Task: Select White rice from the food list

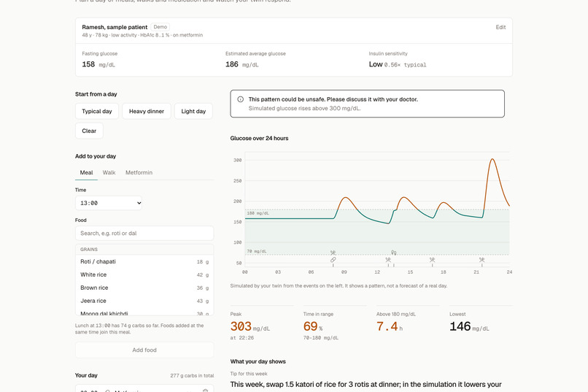Action: coord(144,274)
